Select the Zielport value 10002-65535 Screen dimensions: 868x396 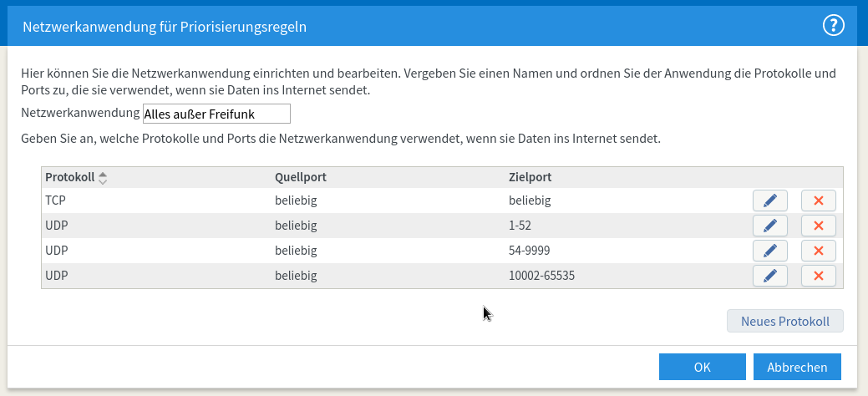(541, 275)
